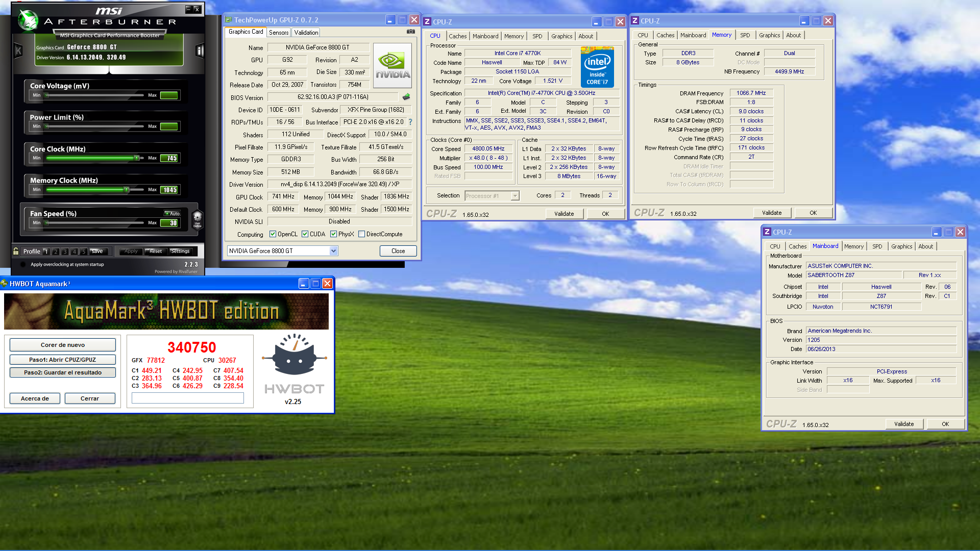
Task: Click empty text field under Aquamark scores
Action: pyautogui.click(x=188, y=398)
